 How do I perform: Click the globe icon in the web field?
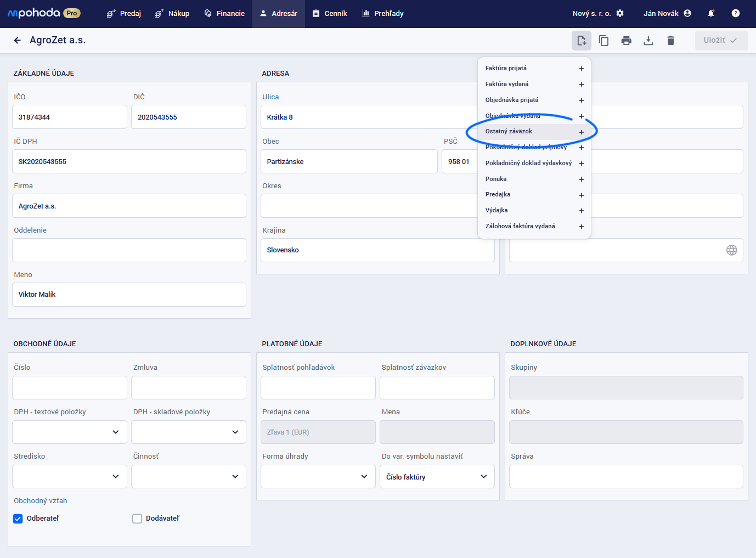tap(732, 250)
